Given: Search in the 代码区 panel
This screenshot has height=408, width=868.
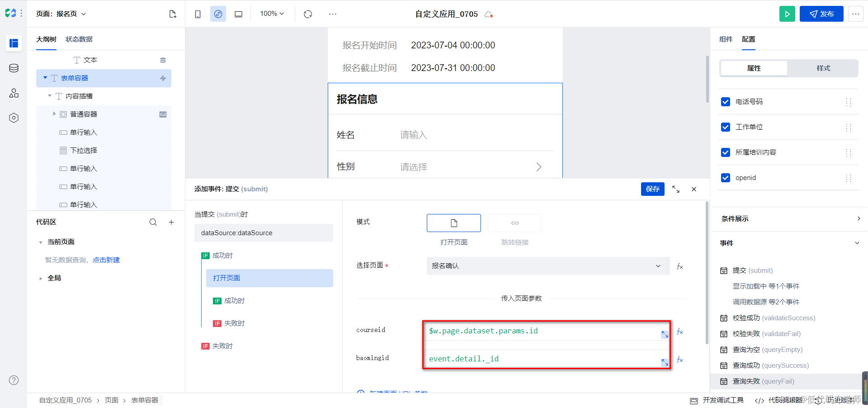Looking at the screenshot, I should pos(153,222).
